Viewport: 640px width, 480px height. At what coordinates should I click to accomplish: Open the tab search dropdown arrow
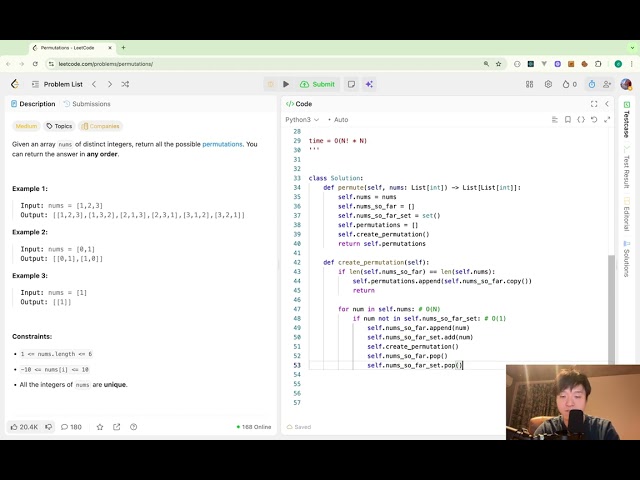632,47
